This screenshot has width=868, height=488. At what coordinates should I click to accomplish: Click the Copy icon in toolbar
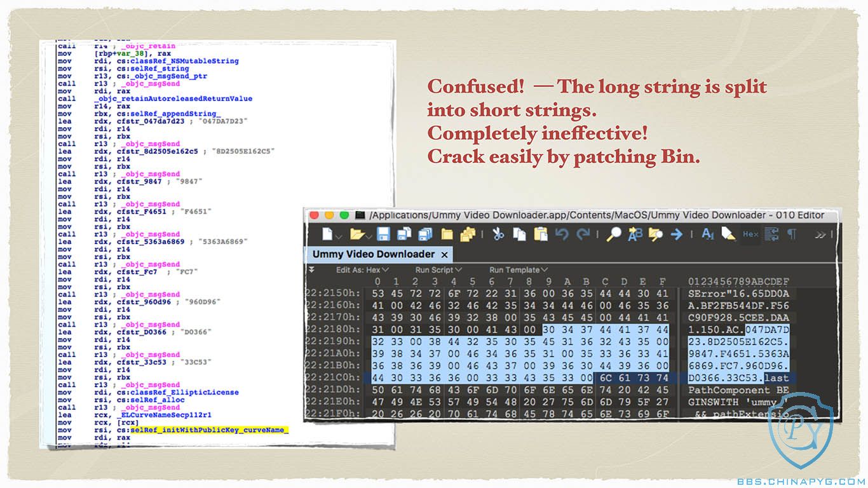[519, 234]
